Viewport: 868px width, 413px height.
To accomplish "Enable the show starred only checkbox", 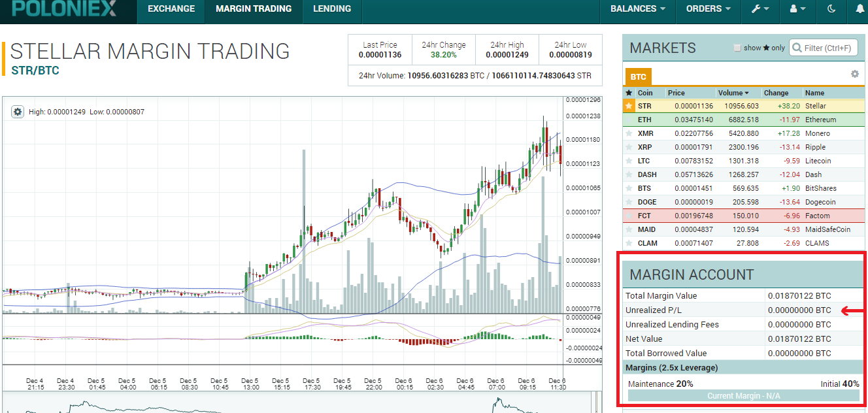I will (x=737, y=48).
